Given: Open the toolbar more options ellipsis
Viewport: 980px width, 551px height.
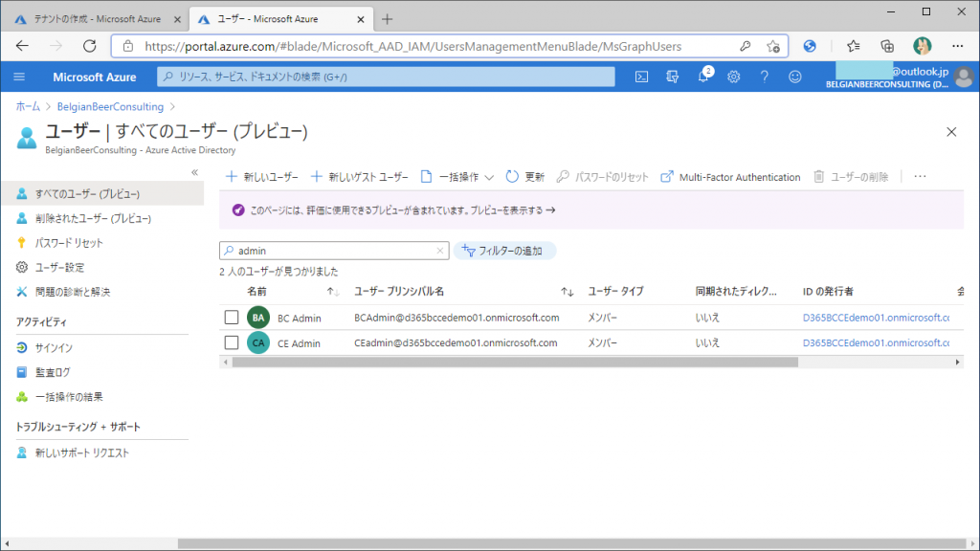Looking at the screenshot, I should pyautogui.click(x=920, y=177).
